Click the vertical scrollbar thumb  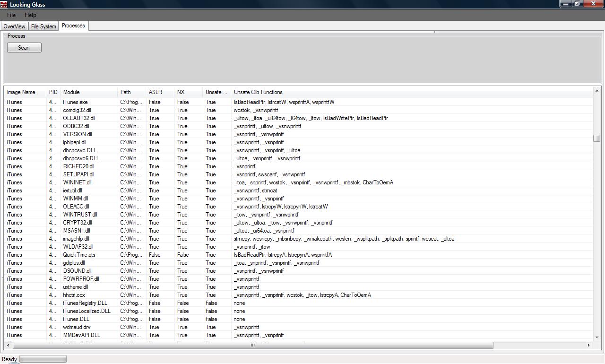coord(596,138)
